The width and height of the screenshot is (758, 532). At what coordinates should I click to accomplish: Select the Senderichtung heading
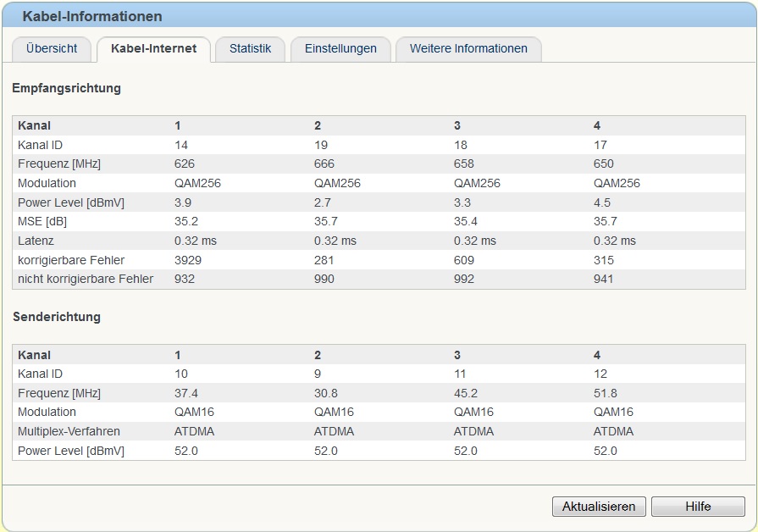(57, 317)
